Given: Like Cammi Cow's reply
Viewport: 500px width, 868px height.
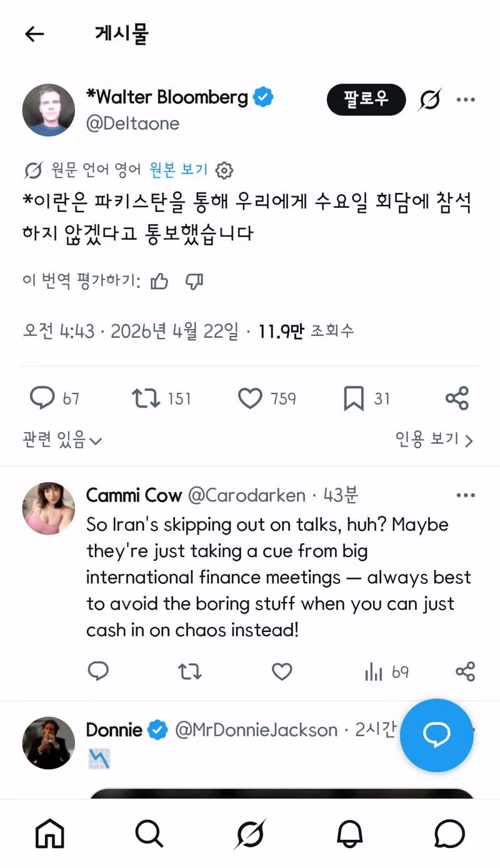Looking at the screenshot, I should (282, 672).
